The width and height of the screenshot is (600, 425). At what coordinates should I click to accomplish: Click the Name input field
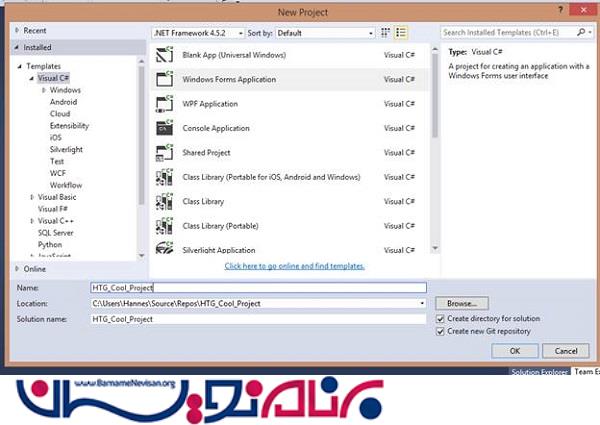point(258,288)
